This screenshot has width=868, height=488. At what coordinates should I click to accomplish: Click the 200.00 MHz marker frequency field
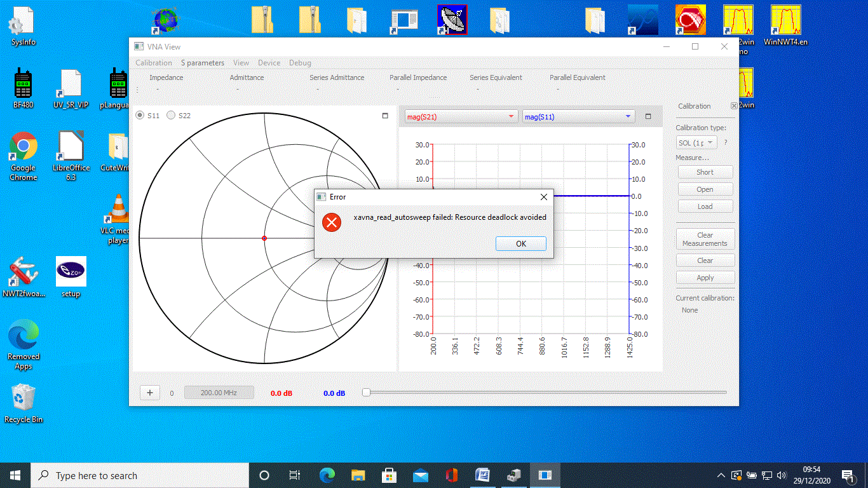coord(219,393)
